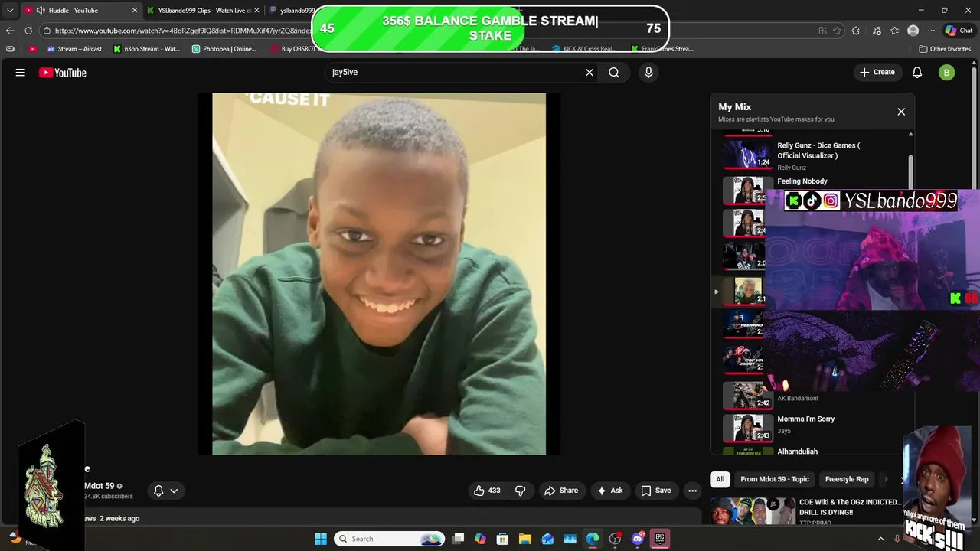Viewport: 980px width, 551px height.
Task: Open Alhamdullah track in mix list
Action: click(798, 452)
